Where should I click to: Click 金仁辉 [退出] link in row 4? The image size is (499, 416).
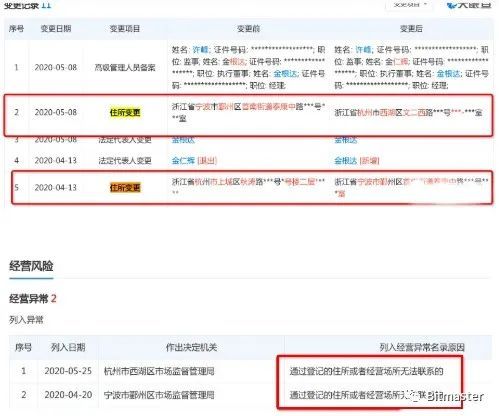194,161
